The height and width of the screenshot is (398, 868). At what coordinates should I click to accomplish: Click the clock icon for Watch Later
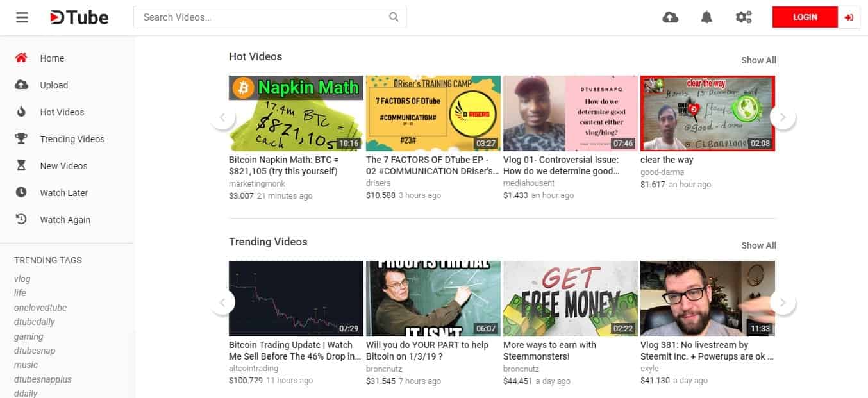click(x=21, y=192)
